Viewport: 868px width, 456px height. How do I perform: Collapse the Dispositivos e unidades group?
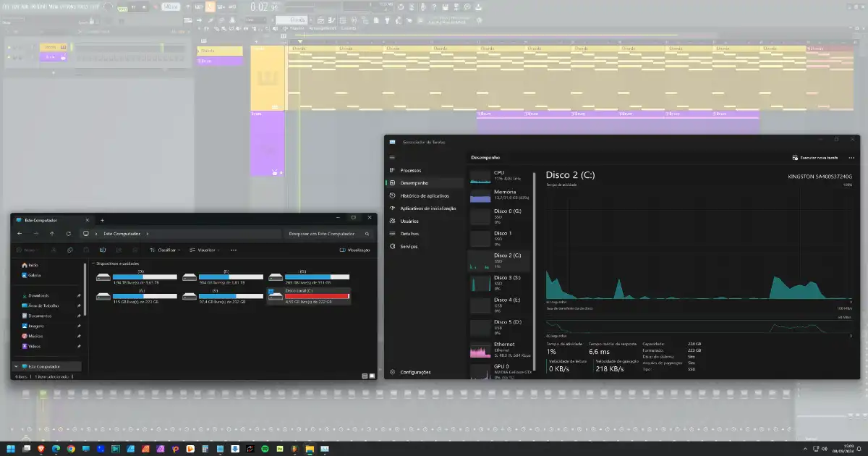[93, 263]
